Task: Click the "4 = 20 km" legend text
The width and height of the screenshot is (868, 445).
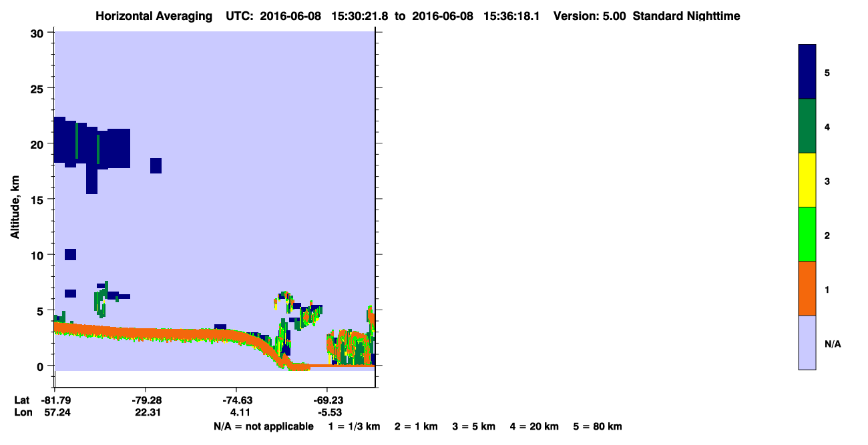Action: pyautogui.click(x=534, y=426)
